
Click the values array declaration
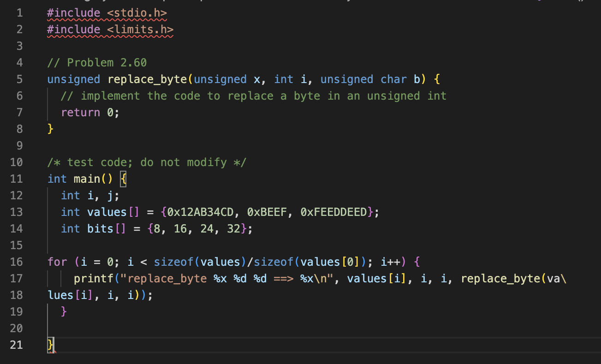click(107, 212)
